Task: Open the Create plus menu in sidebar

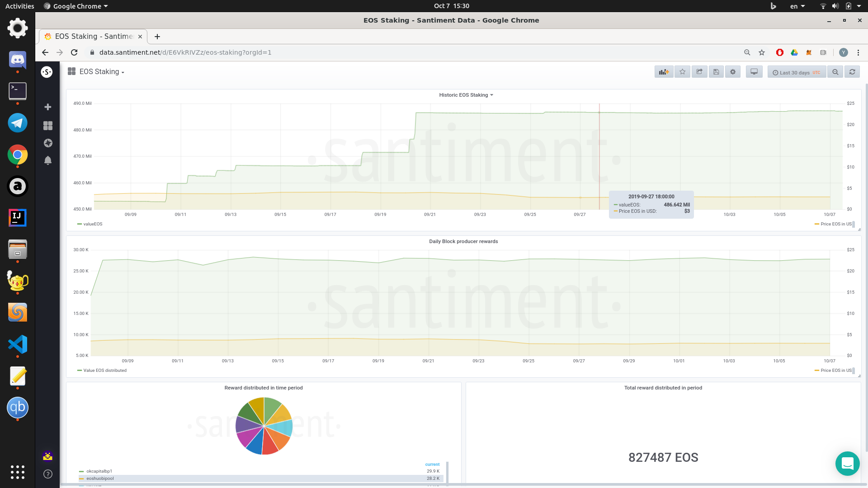Action: point(47,107)
